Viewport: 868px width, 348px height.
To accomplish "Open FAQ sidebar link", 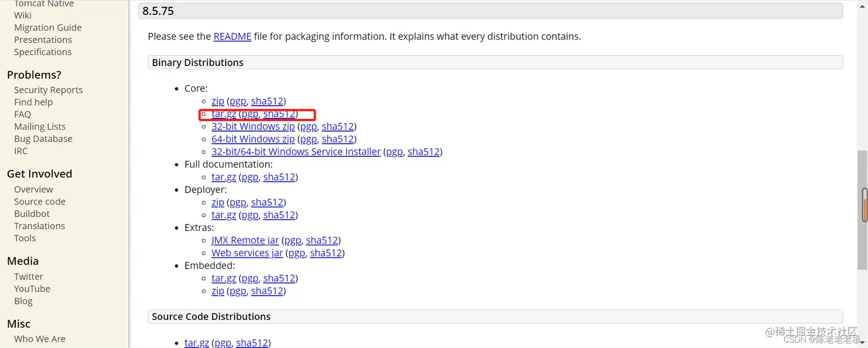I will [22, 114].
